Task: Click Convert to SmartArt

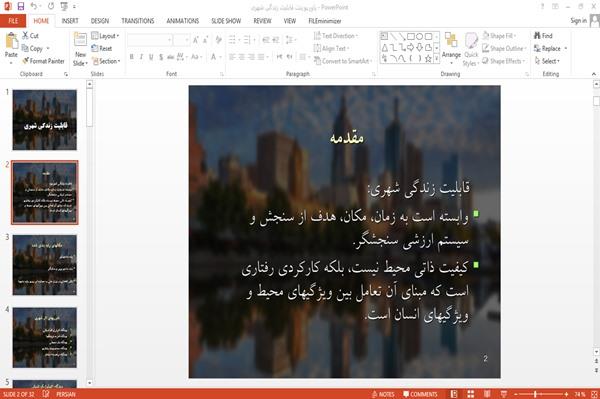Action: click(x=343, y=61)
